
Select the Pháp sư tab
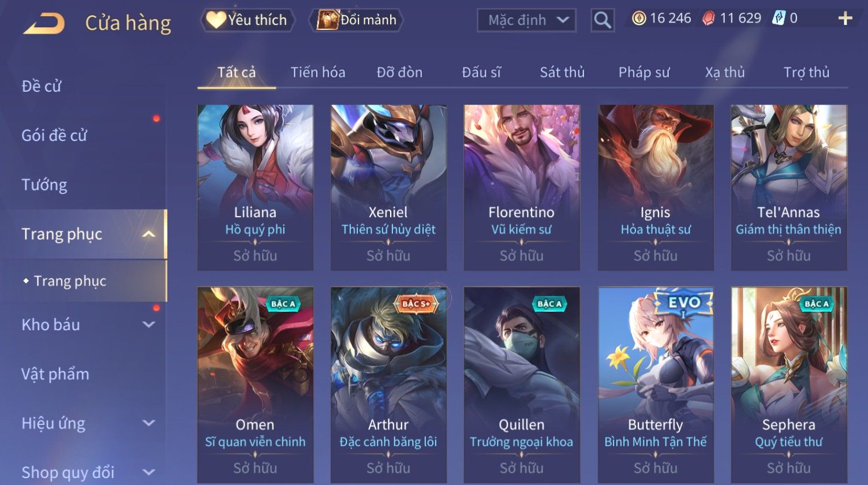point(644,72)
